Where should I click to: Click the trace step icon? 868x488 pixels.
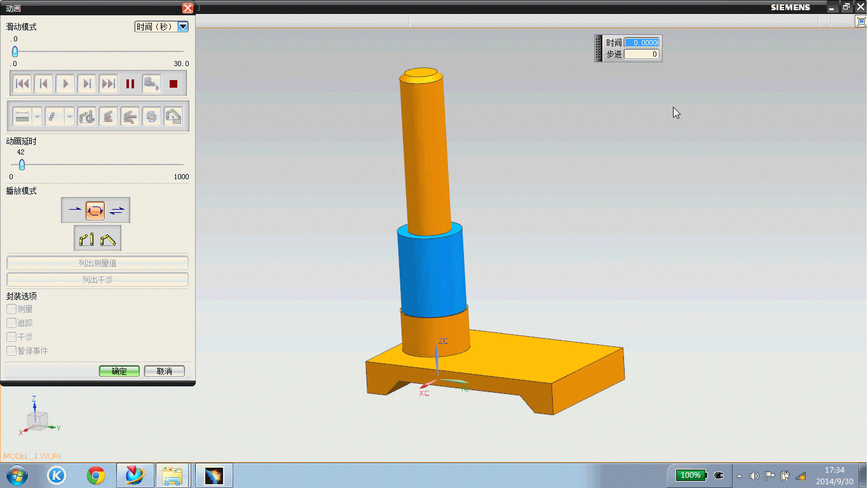click(x=55, y=116)
